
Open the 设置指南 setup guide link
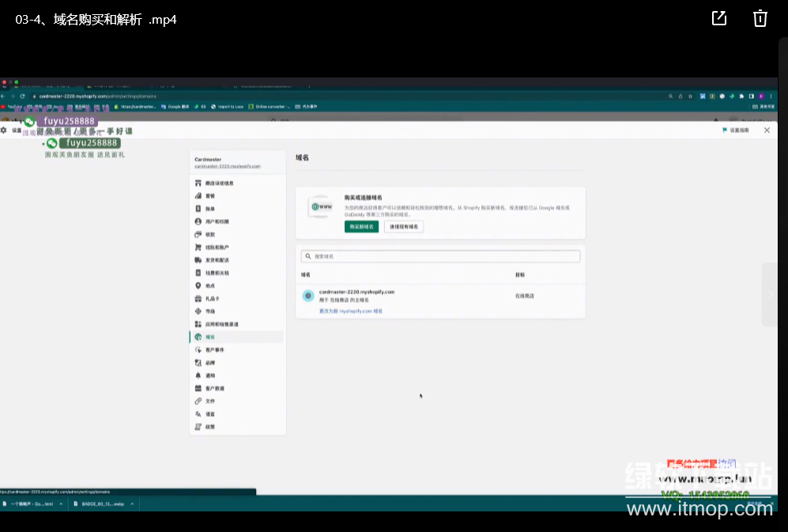(736, 130)
